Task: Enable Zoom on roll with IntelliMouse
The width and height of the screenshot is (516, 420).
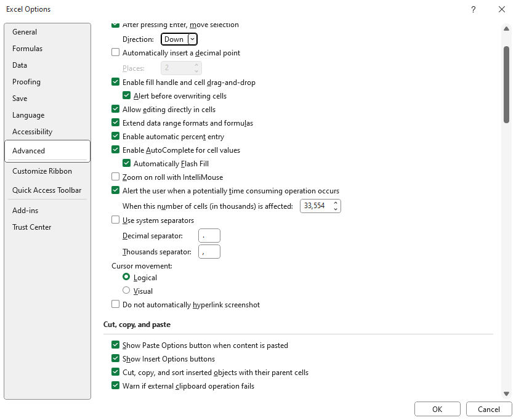Action: pos(115,177)
